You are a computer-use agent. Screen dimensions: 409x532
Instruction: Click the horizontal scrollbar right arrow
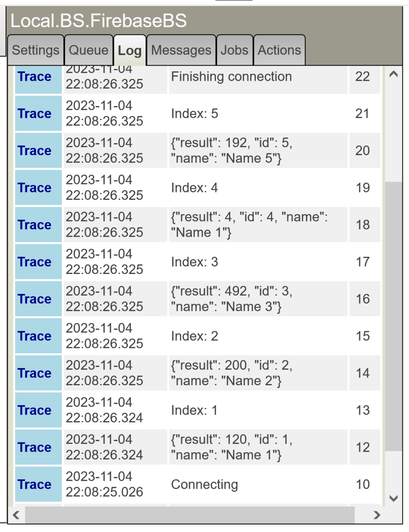coord(377,515)
